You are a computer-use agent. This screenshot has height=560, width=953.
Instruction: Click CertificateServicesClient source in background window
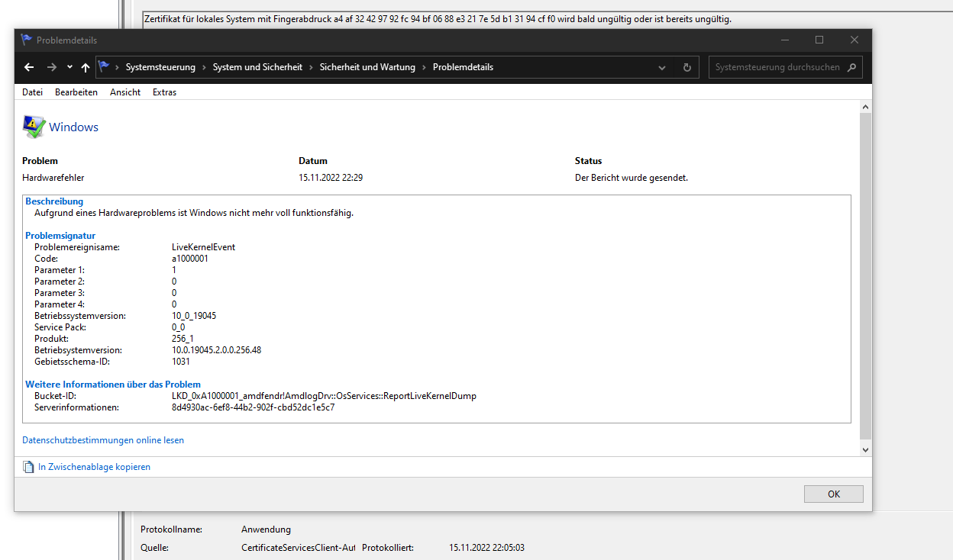click(x=299, y=548)
